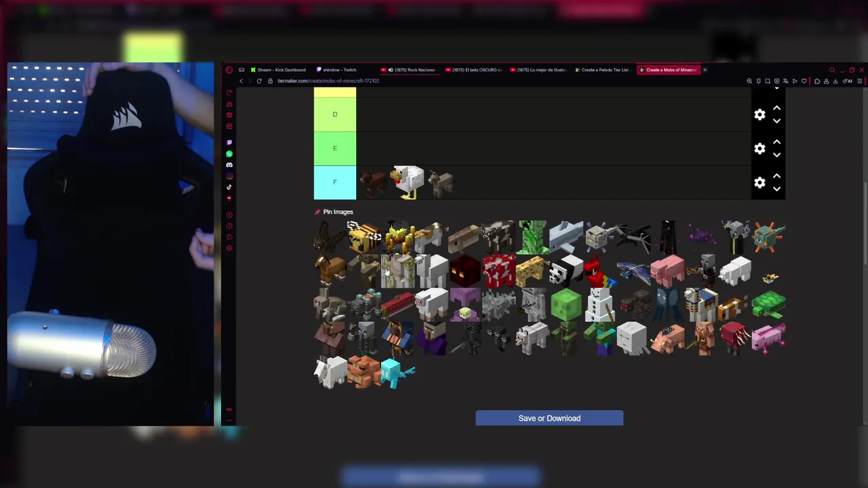Screen dimensions: 868x488
Task: Select the red mooshroom mob image
Action: 499,270
